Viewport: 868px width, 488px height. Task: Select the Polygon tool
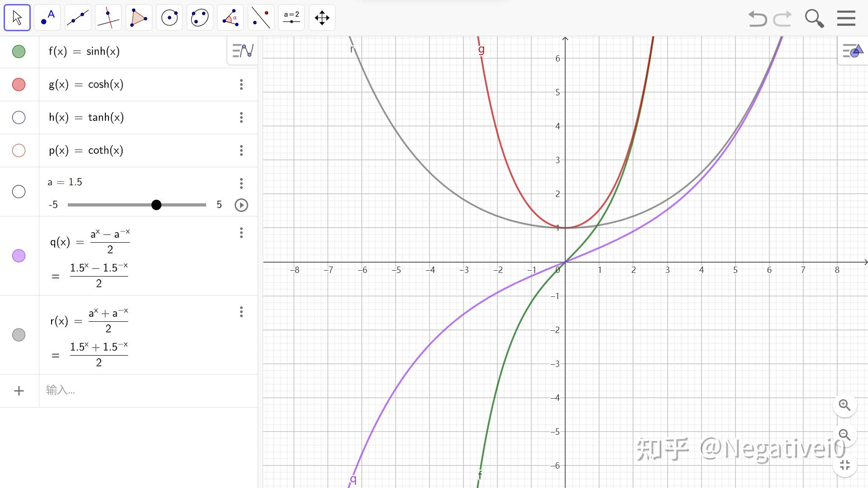(x=139, y=18)
